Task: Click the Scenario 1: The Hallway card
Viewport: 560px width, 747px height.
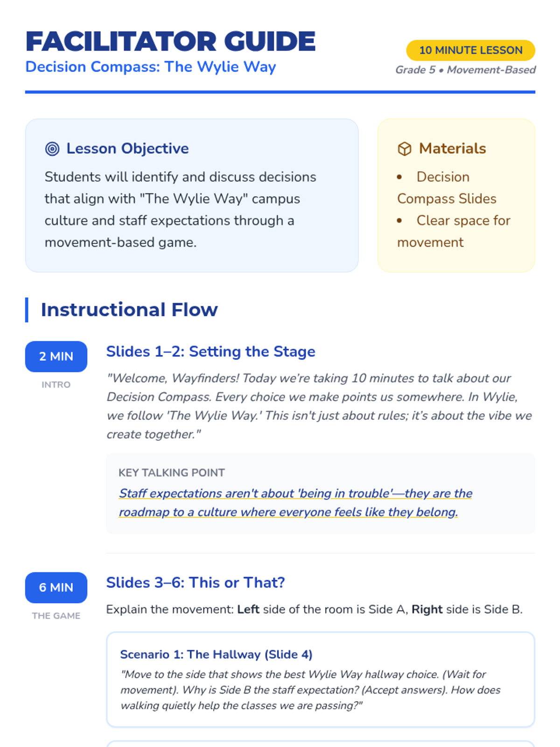Action: [321, 679]
